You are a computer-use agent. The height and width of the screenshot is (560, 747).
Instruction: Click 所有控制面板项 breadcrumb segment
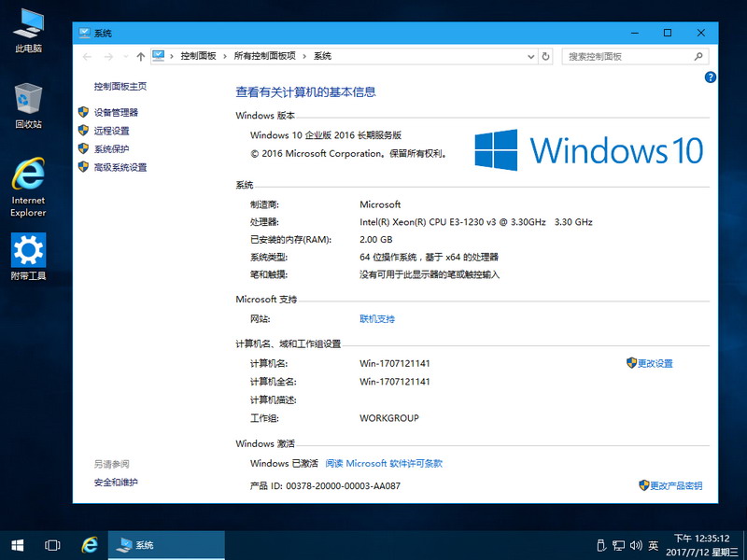tap(265, 56)
